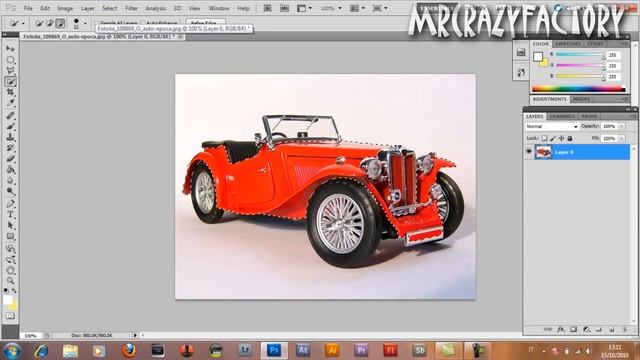Toggle lock all icon
640x360 pixels.
(570, 138)
